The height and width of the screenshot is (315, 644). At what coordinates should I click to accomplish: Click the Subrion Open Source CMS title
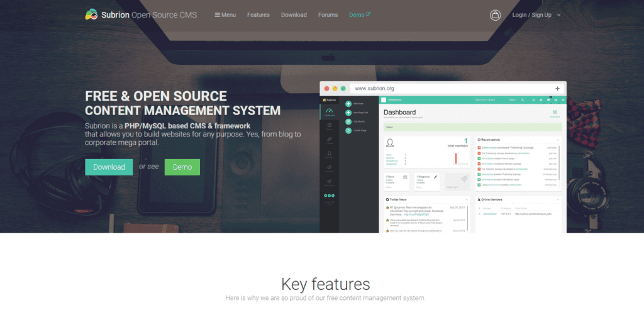coord(149,15)
